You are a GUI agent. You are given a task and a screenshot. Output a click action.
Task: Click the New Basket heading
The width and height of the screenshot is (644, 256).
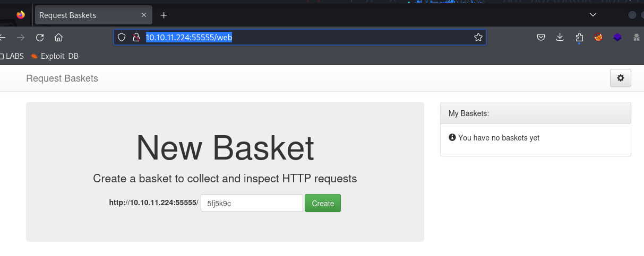[225, 148]
